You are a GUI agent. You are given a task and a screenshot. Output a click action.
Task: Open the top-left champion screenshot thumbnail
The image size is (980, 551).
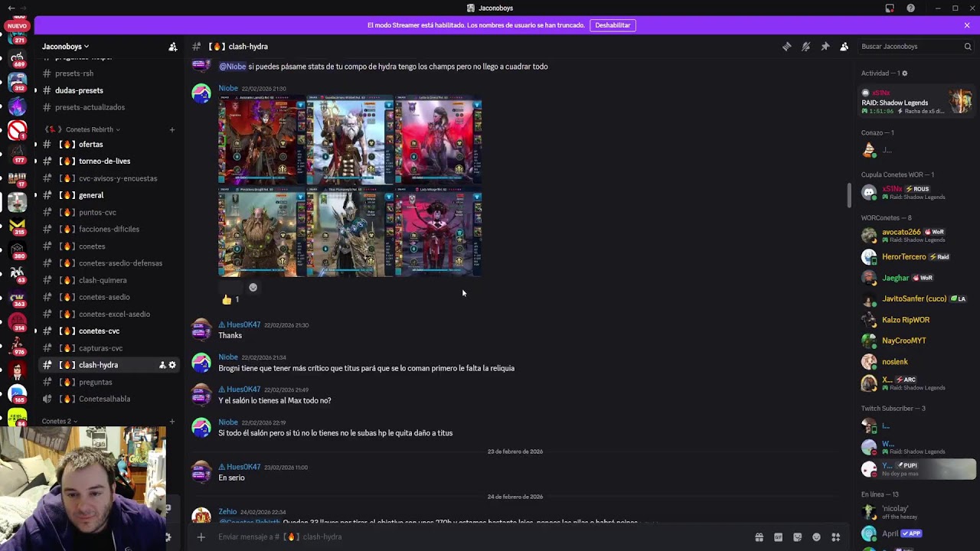click(262, 140)
